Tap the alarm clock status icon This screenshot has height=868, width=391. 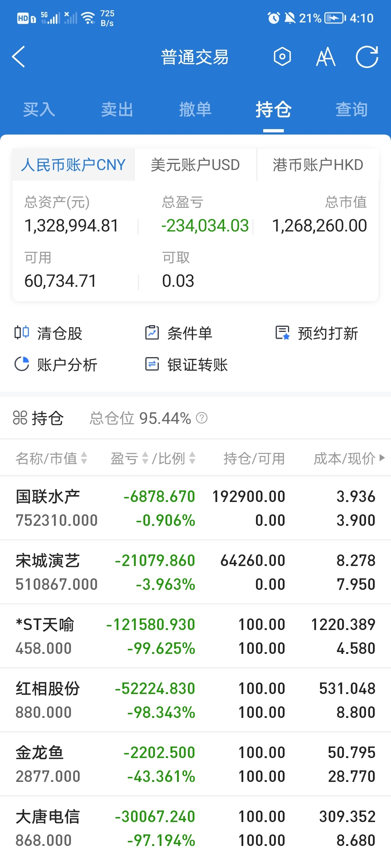coord(274,18)
